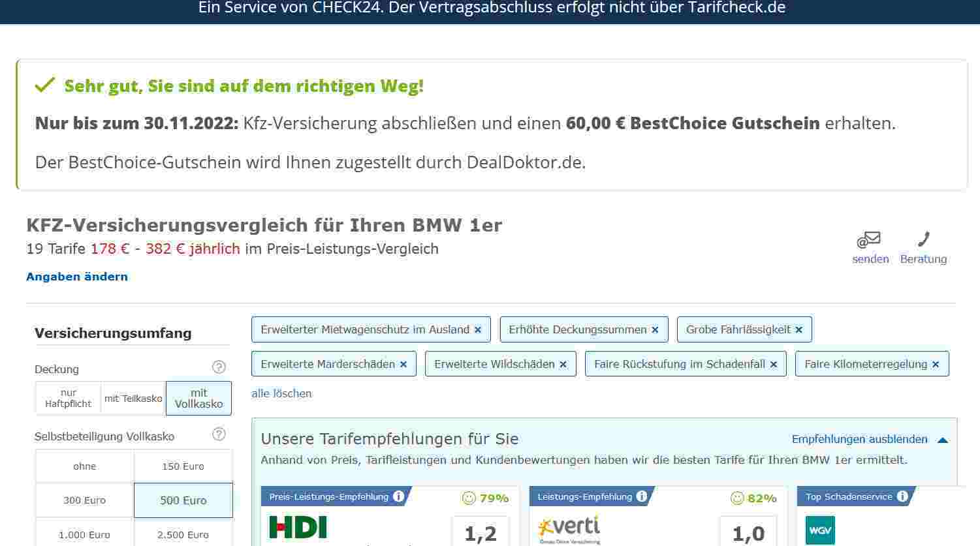The height and width of the screenshot is (546, 980).
Task: Open the Leistungs-Empfehlung tab label
Action: tap(584, 496)
